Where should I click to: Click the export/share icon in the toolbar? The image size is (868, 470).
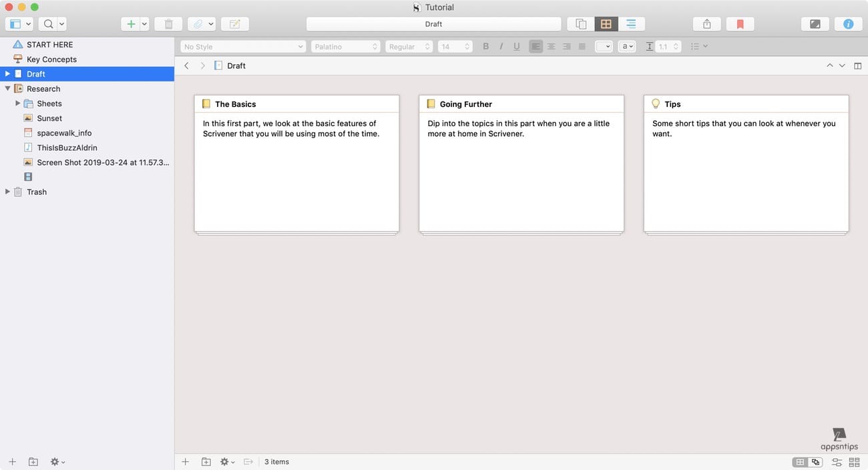[706, 23]
